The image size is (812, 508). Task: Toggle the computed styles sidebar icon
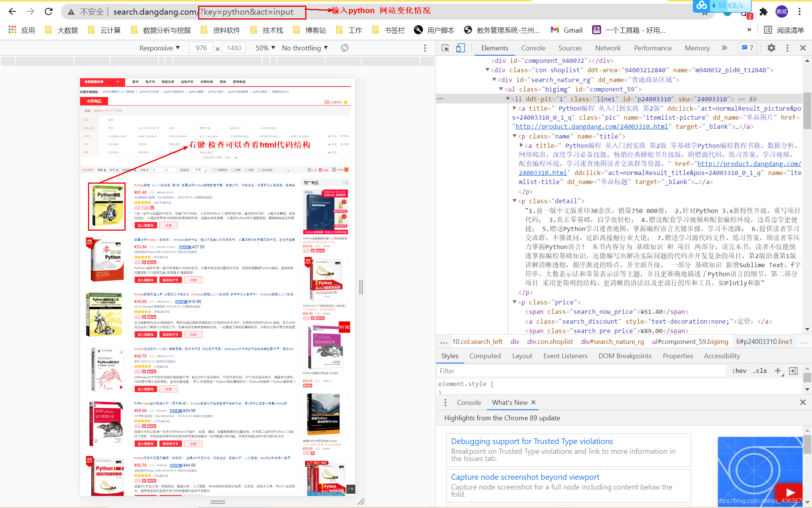click(793, 371)
